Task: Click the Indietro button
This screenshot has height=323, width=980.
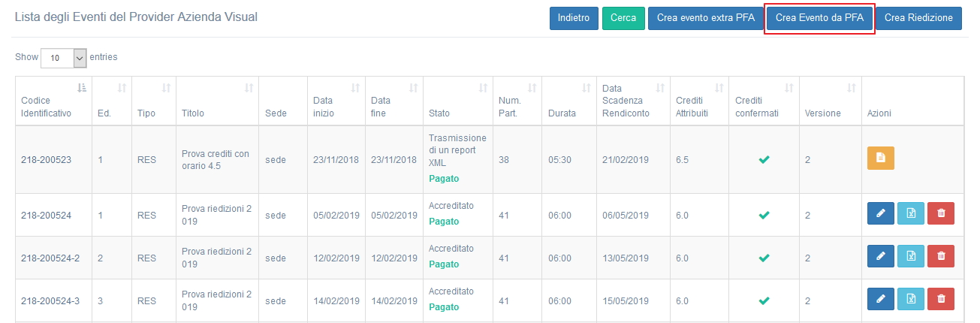Action: point(574,18)
